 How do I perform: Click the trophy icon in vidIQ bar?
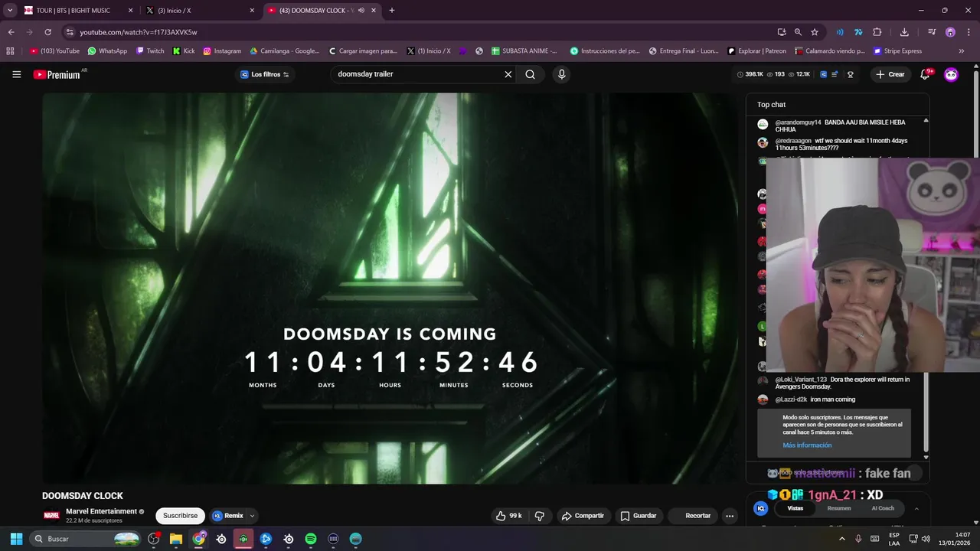pyautogui.click(x=850, y=74)
